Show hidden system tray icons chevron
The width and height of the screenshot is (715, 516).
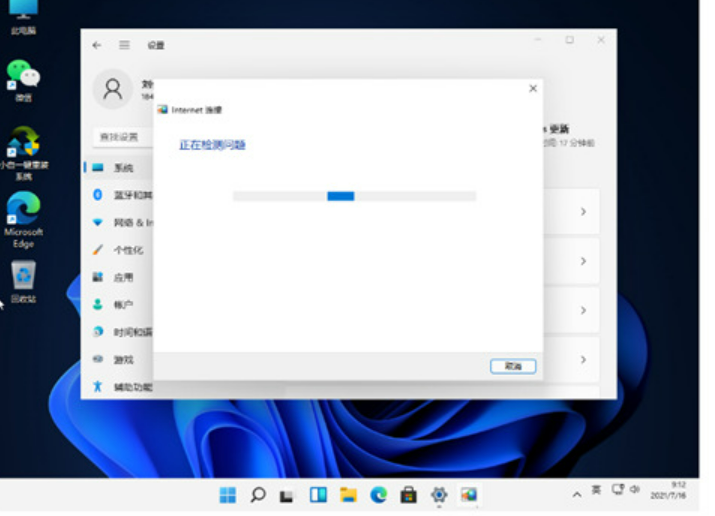tap(577, 495)
